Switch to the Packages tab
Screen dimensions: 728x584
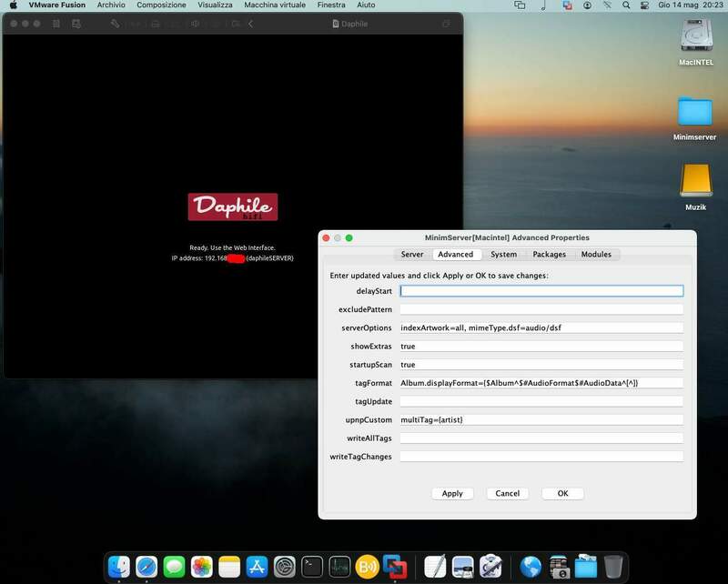pyautogui.click(x=550, y=255)
